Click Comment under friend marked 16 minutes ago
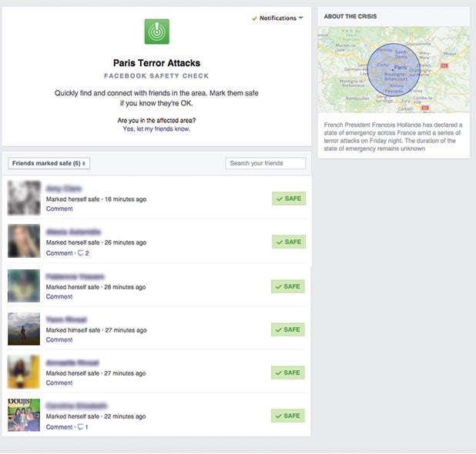Image resolution: width=476 pixels, height=454 pixels. 59,209
